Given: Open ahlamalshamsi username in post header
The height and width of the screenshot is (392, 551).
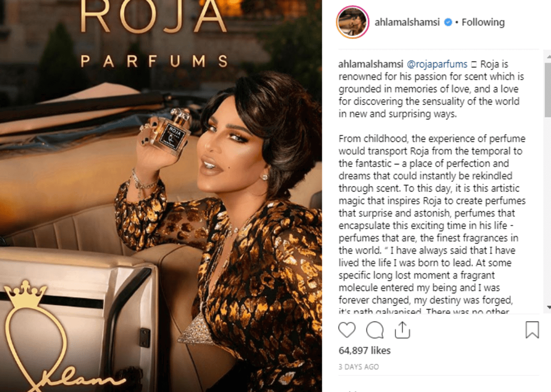Looking at the screenshot, I should (408, 22).
